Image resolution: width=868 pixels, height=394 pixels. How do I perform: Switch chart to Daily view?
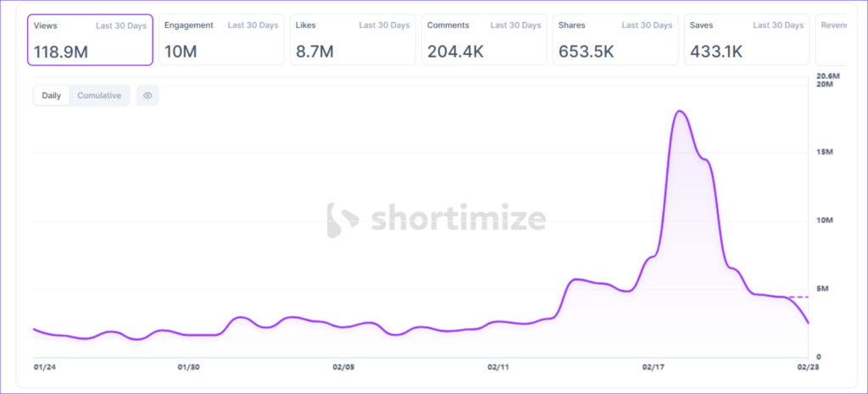[52, 96]
